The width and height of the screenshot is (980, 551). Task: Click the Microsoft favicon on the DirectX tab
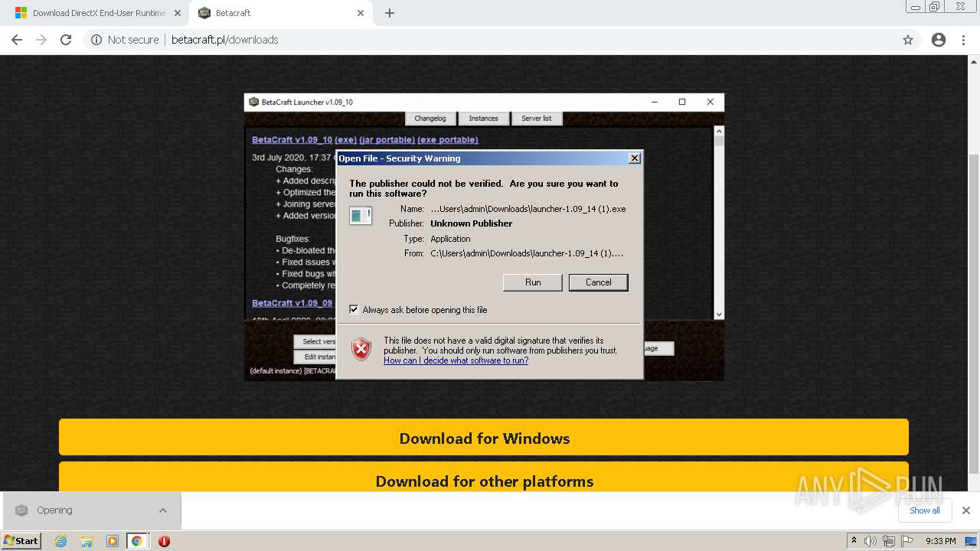21,13
